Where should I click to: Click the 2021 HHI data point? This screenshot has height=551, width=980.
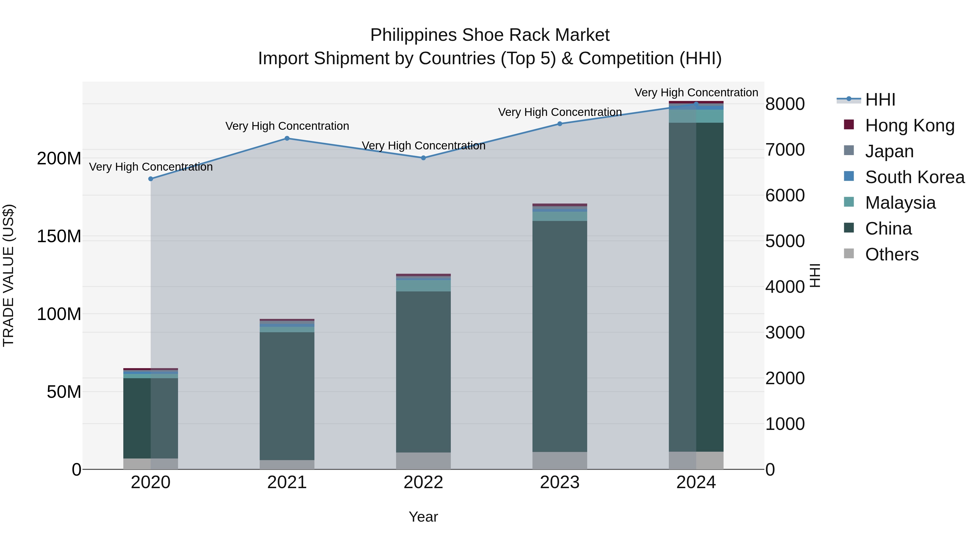[x=287, y=138]
